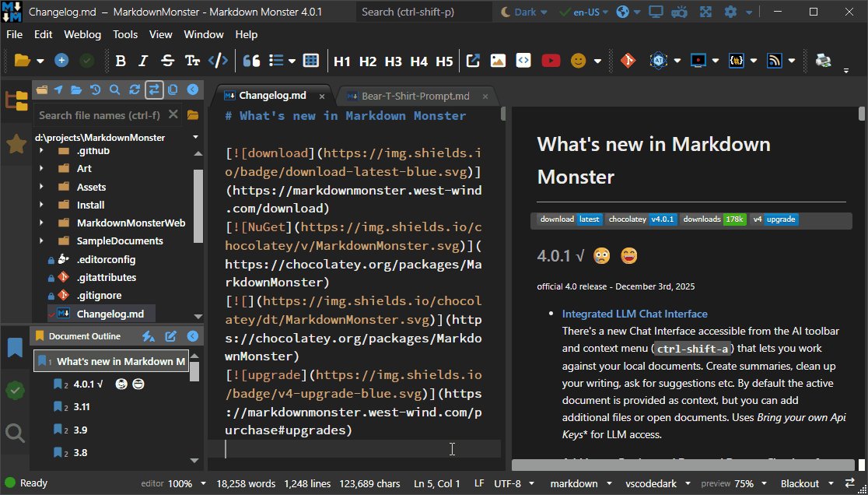Click the printer icon in the toolbar

point(823,61)
